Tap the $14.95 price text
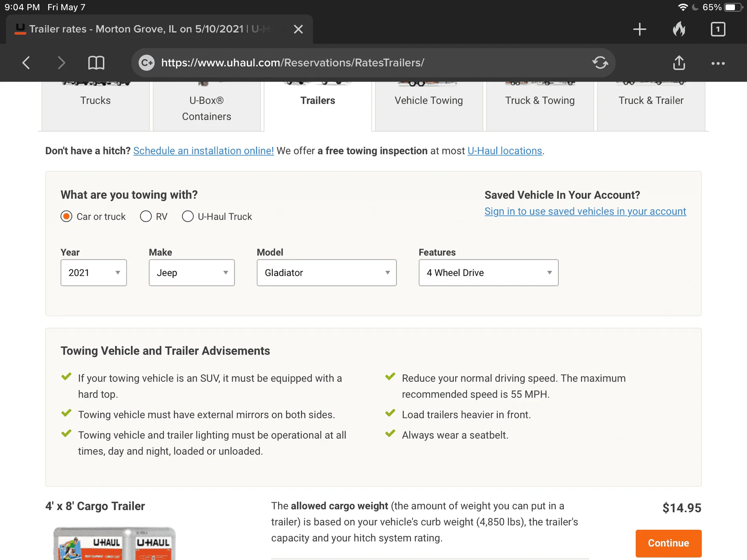Screen dimensions: 747x560 point(682,508)
